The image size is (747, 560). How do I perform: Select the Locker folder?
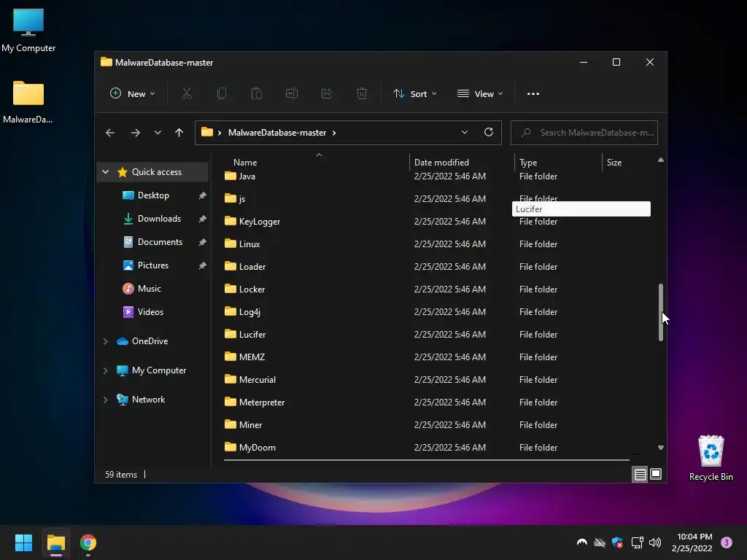point(252,289)
